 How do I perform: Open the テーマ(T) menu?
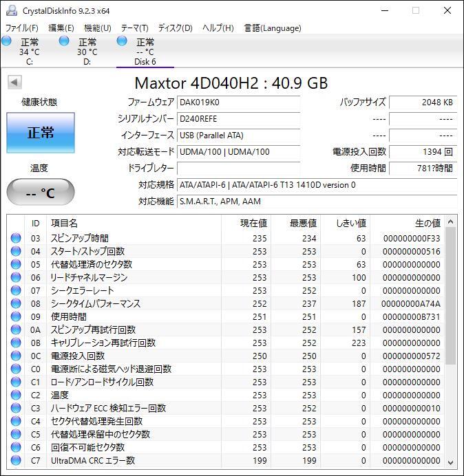[x=135, y=28]
